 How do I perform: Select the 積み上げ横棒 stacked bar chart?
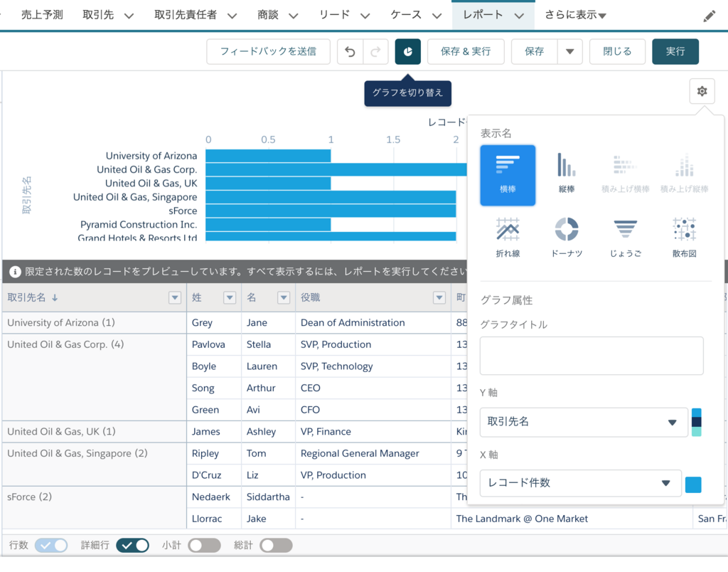tap(625, 174)
